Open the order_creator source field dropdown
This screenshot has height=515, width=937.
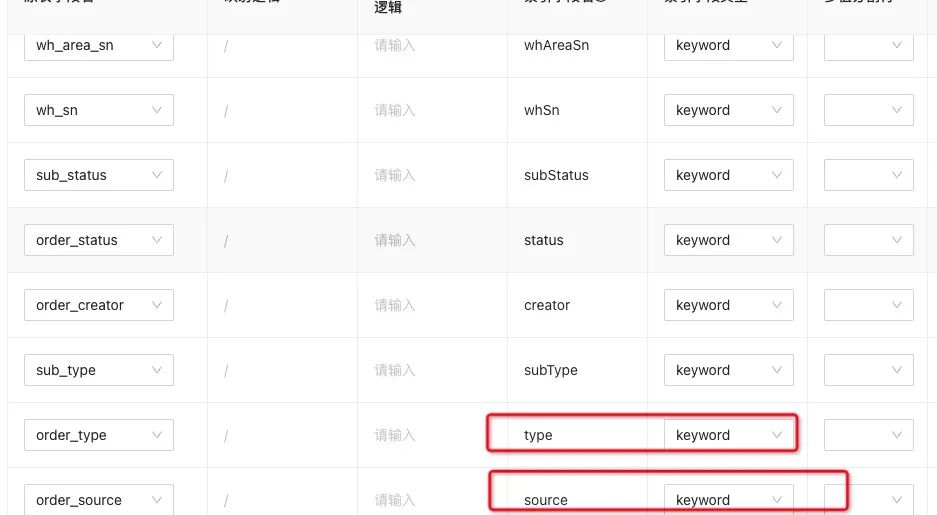pos(98,305)
